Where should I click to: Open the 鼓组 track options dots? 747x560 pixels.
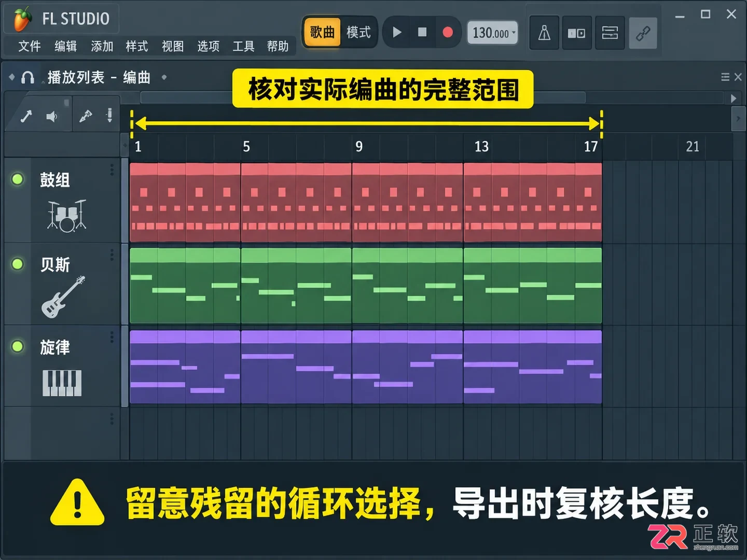[x=112, y=170]
